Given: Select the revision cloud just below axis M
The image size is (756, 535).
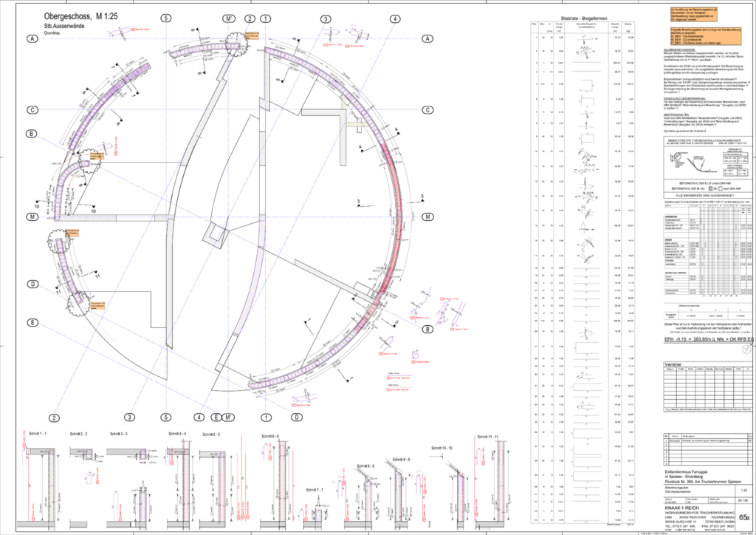Looking at the screenshot, I should click(58, 241).
